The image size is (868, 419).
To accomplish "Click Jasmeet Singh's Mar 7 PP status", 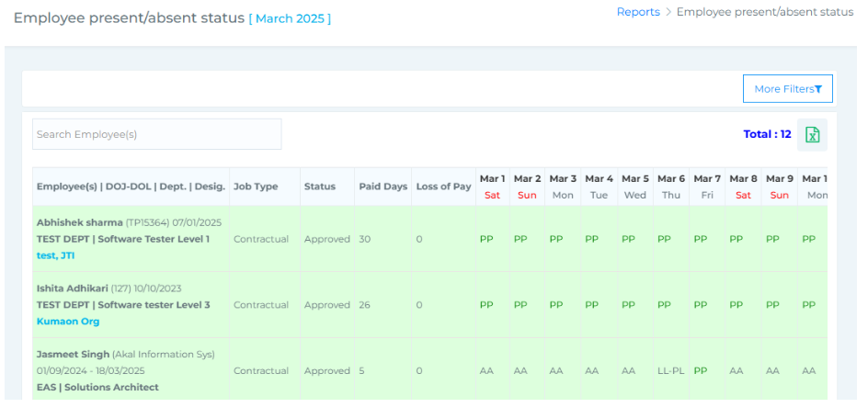I will pyautogui.click(x=701, y=371).
